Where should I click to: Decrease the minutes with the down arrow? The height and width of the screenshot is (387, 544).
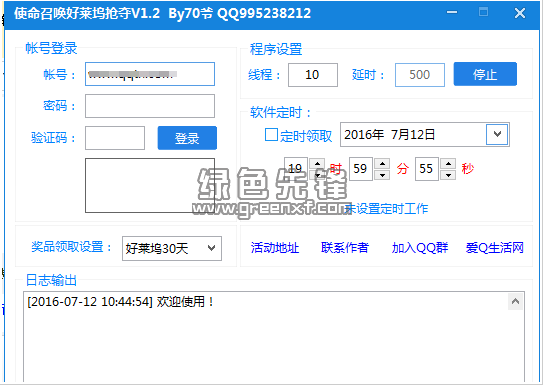pyautogui.click(x=382, y=175)
